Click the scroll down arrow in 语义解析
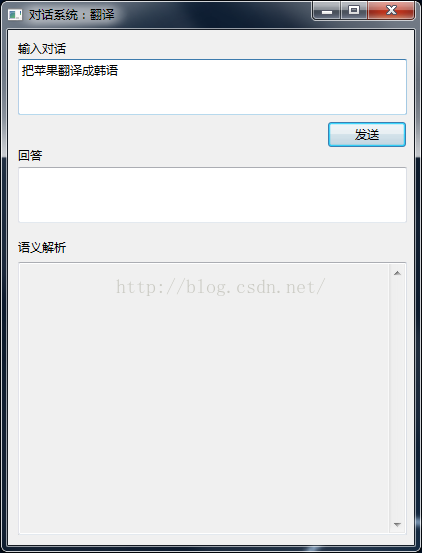The image size is (422, 553). pyautogui.click(x=397, y=524)
